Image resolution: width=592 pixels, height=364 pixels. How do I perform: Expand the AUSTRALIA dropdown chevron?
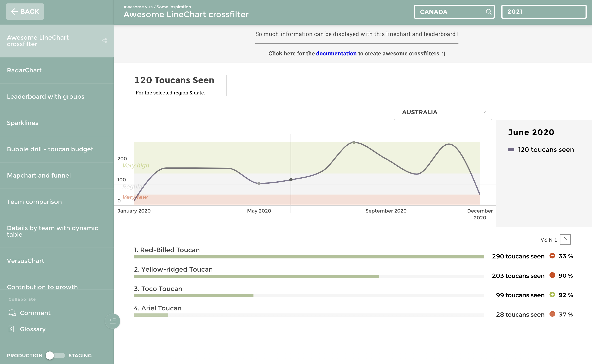(x=483, y=112)
